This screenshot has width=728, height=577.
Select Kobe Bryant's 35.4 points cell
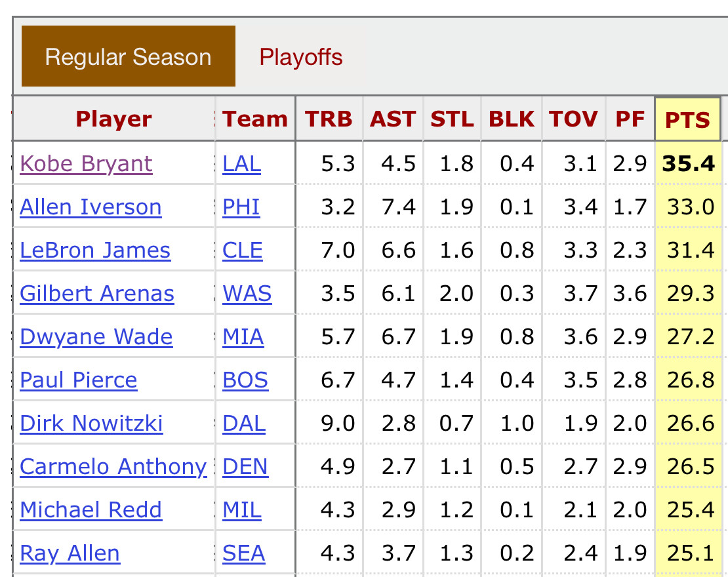click(688, 164)
